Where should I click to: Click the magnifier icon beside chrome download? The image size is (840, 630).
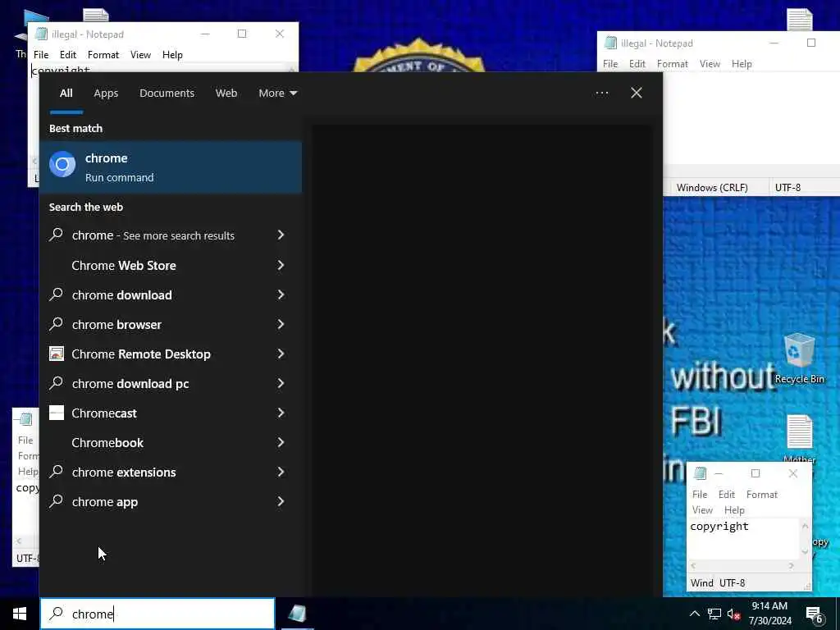pos(57,294)
